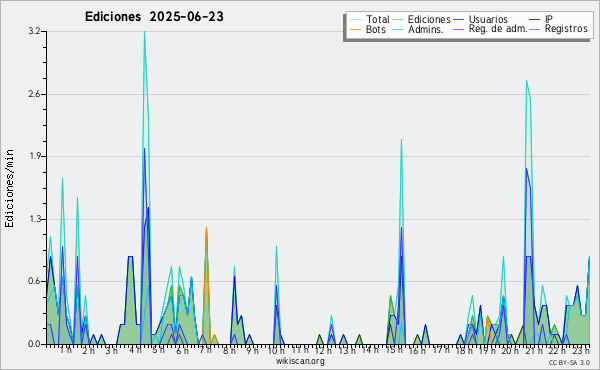The width and height of the screenshot is (600, 370).
Task: Click the '7 h' x-axis label
Action: point(205,350)
